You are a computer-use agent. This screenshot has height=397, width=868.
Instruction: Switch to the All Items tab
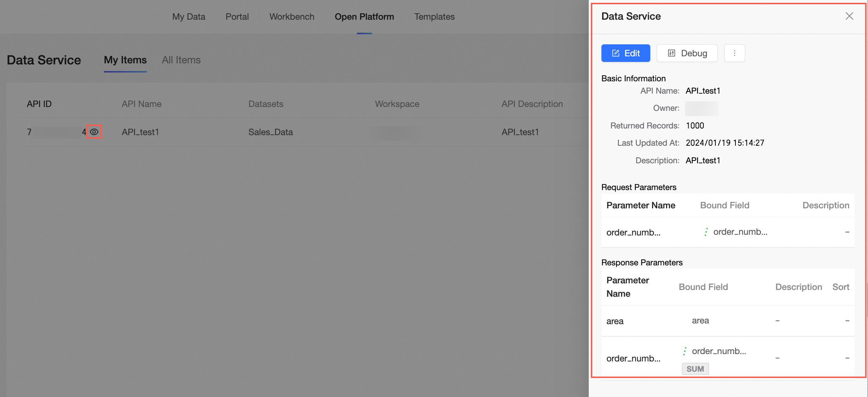[181, 60]
